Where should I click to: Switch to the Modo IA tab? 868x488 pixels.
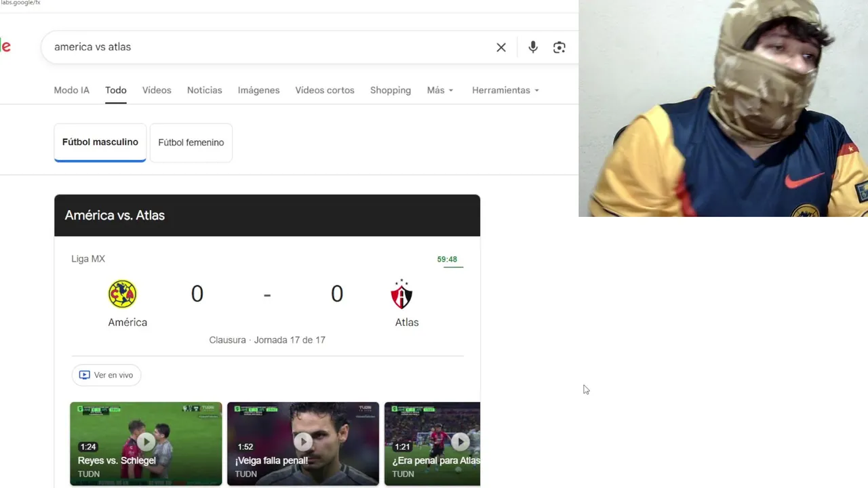click(x=71, y=90)
